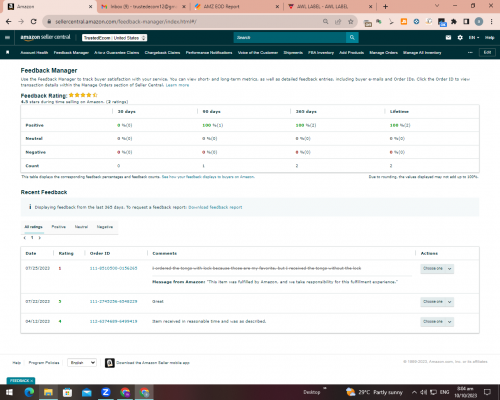Open Mail app from taskbar
The width and height of the screenshot is (500, 400).
click(x=87, y=392)
